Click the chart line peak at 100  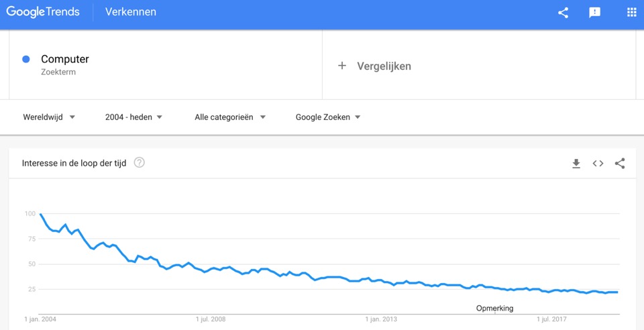click(40, 214)
